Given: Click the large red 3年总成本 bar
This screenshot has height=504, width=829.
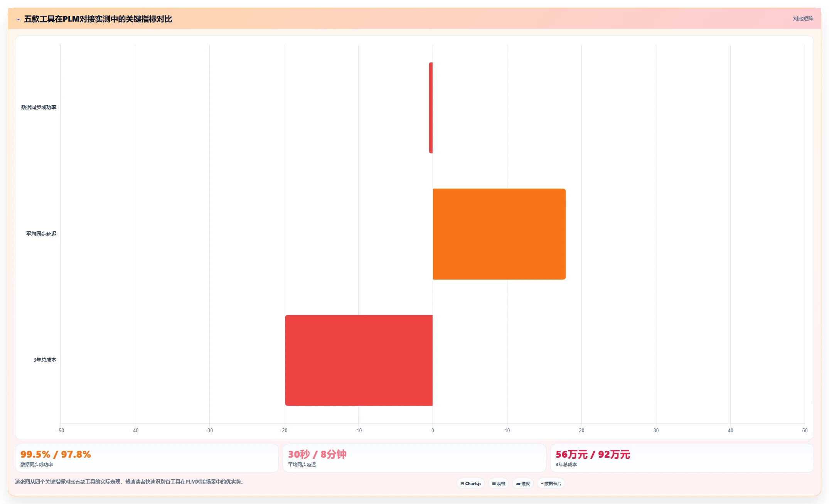Looking at the screenshot, I should [359, 360].
